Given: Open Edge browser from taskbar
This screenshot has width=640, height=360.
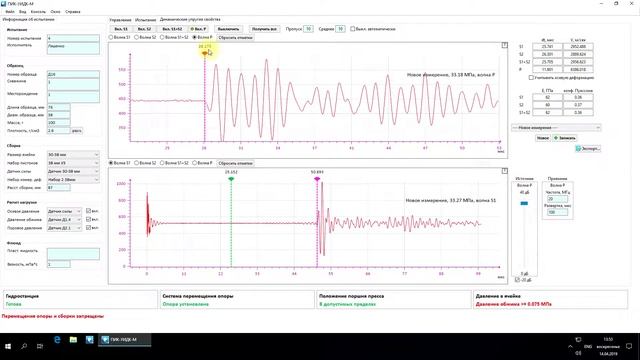Looking at the screenshot, I should [57, 340].
